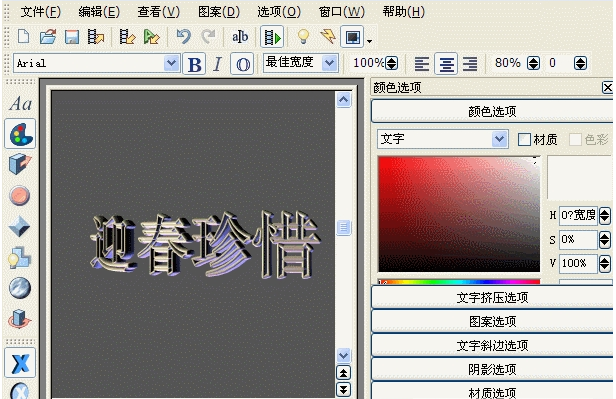Viewport: 616px width, 399px height.
Task: Redo the last action
Action: point(208,37)
